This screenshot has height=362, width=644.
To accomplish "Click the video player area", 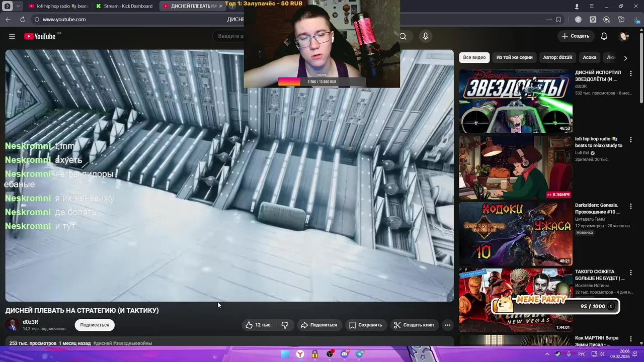I will pyautogui.click(x=229, y=175).
